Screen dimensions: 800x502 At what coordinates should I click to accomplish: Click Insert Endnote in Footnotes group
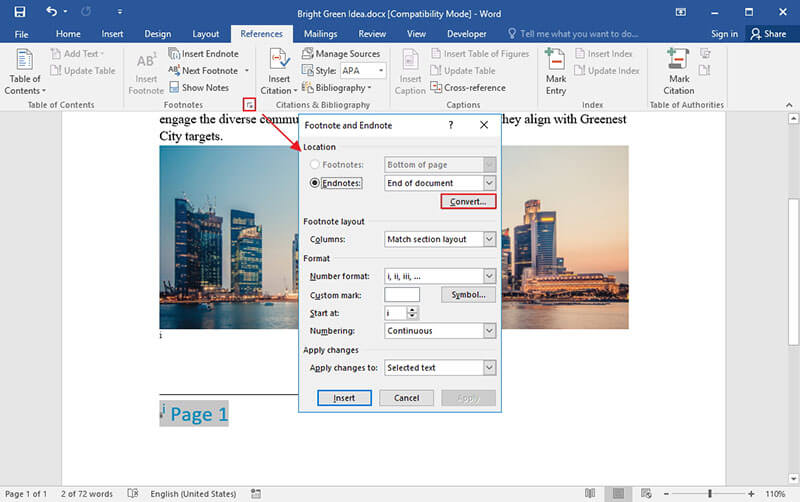204,54
